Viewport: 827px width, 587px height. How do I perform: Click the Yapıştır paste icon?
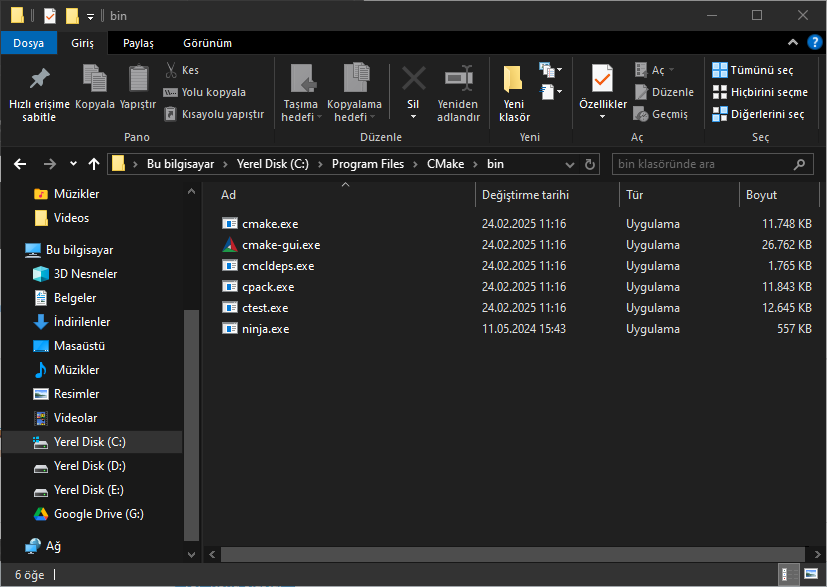[x=138, y=78]
